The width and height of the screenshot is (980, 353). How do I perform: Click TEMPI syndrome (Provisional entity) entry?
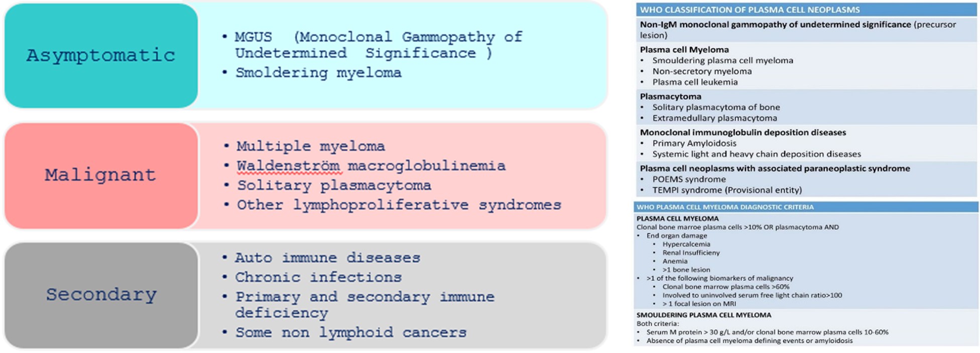(727, 190)
